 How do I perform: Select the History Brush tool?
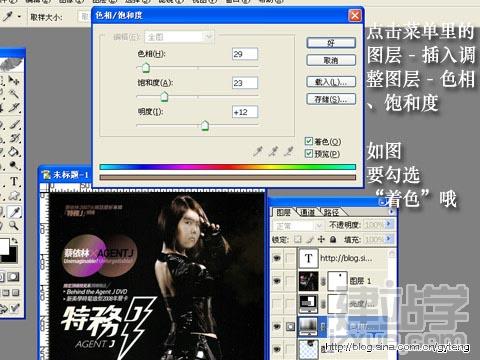point(14,137)
